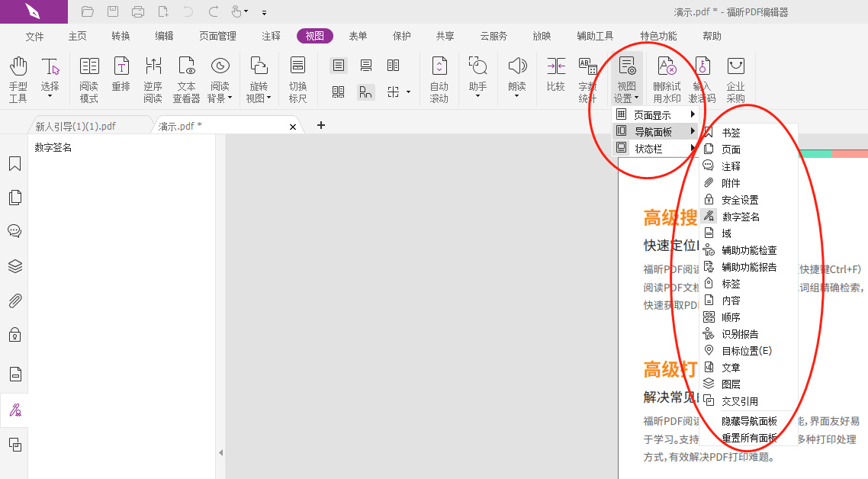Enable single-page display layout

339,66
